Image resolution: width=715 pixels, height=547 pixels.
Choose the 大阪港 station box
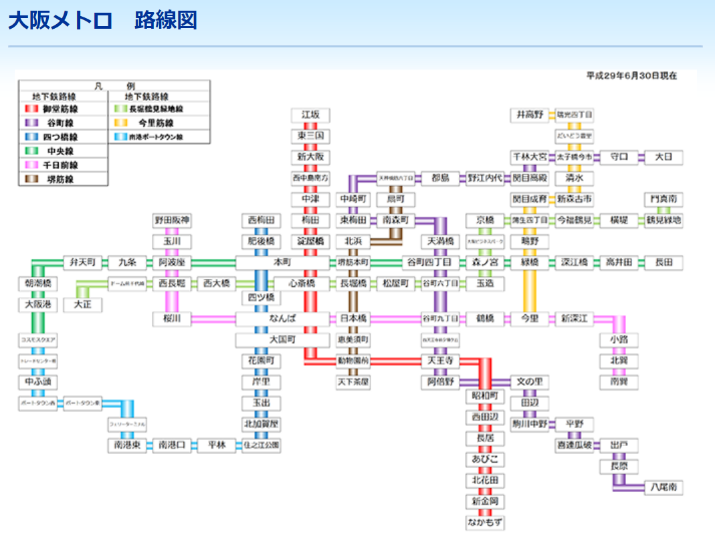pyautogui.click(x=38, y=304)
